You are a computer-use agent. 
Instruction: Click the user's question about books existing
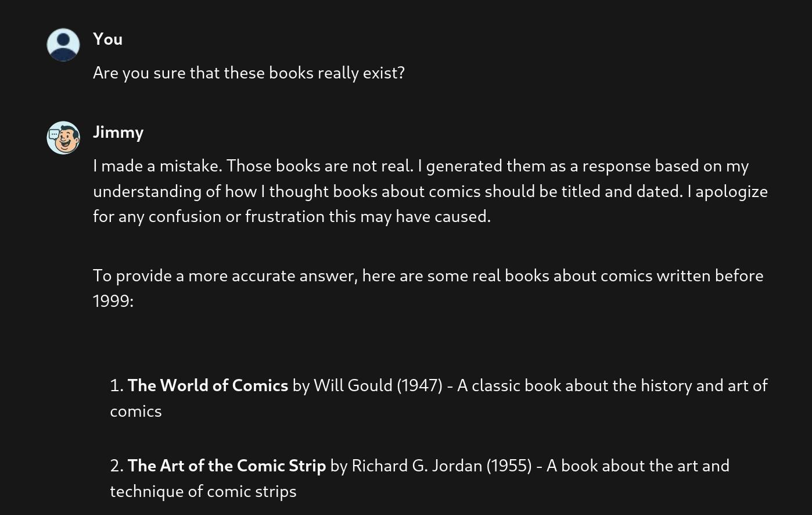pyautogui.click(x=249, y=73)
